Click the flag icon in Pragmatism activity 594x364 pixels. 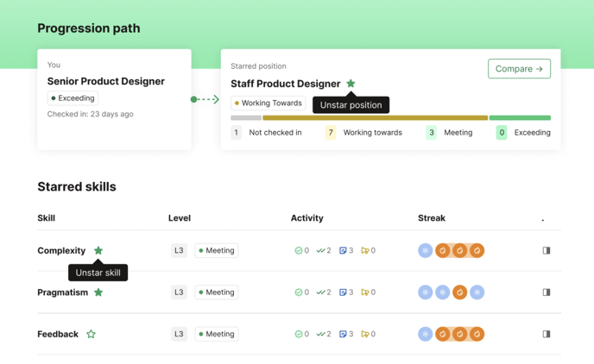pos(365,292)
